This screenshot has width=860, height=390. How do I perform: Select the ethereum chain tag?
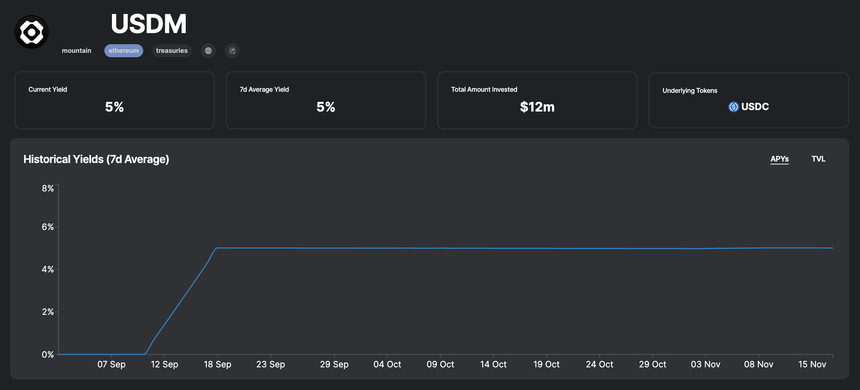124,50
